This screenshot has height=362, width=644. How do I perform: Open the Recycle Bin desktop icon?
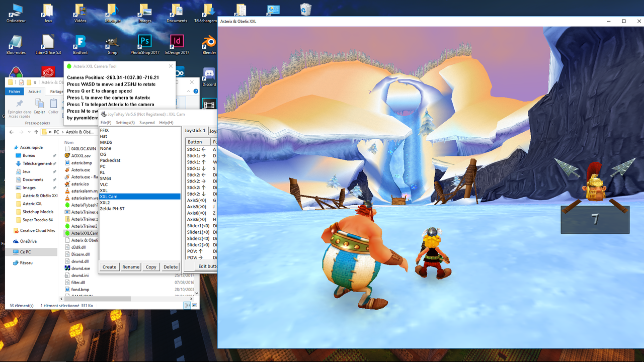point(305,9)
